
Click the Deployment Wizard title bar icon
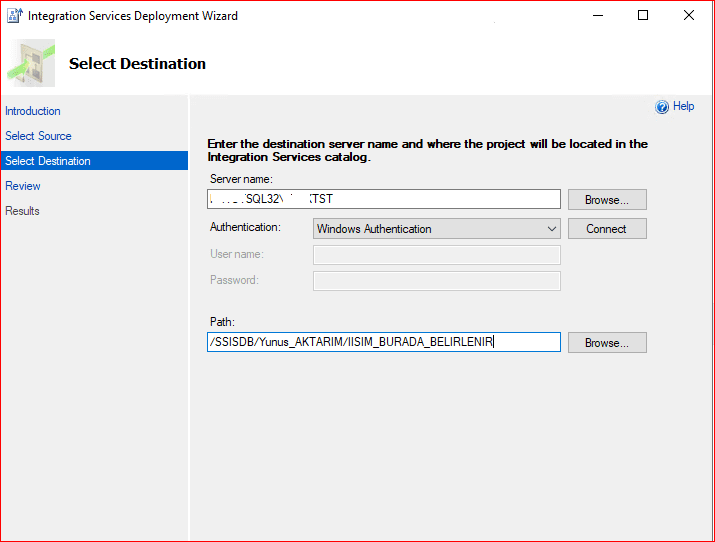(15, 16)
